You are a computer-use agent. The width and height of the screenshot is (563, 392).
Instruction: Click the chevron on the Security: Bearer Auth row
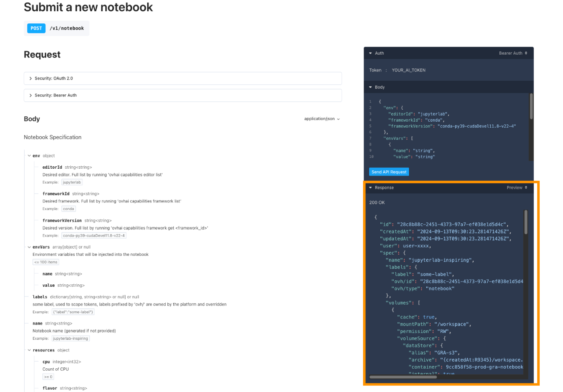(31, 95)
